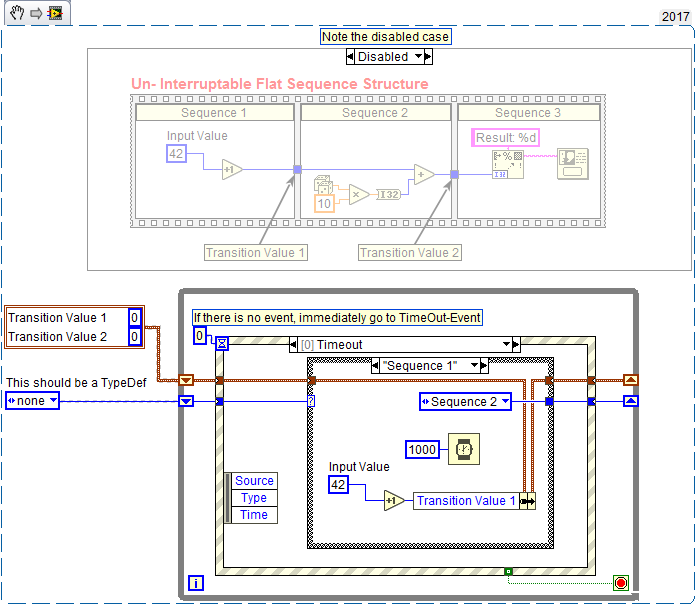Click the LabVIEW VI snippet icon

55,13
